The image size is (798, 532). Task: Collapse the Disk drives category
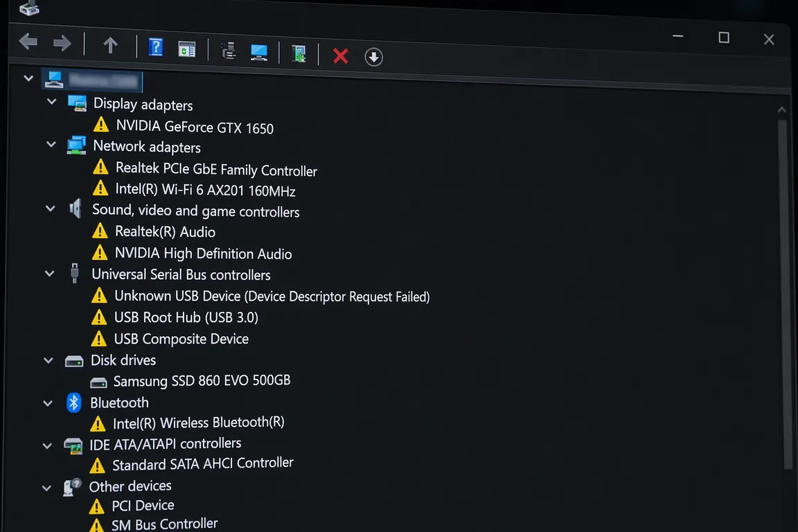(48, 360)
